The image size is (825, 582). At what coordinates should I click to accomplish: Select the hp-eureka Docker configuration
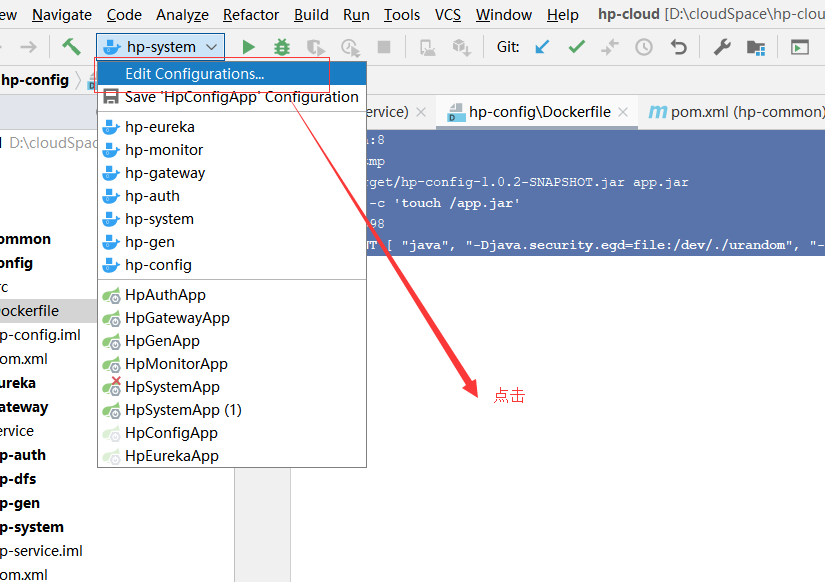[x=232, y=127]
